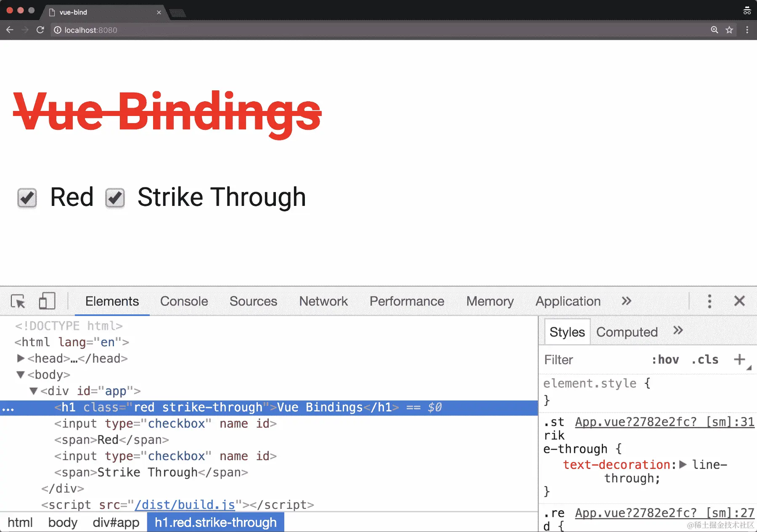Select the span Strike Through DOM row

[x=269, y=472]
